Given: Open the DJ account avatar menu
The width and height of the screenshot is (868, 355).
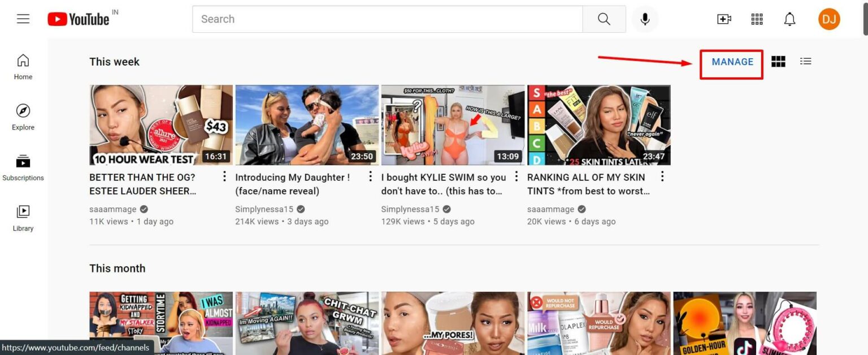Looking at the screenshot, I should point(828,19).
